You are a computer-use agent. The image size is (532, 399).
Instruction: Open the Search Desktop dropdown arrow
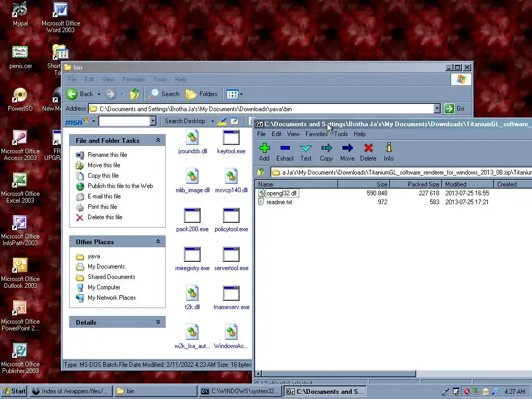point(212,121)
